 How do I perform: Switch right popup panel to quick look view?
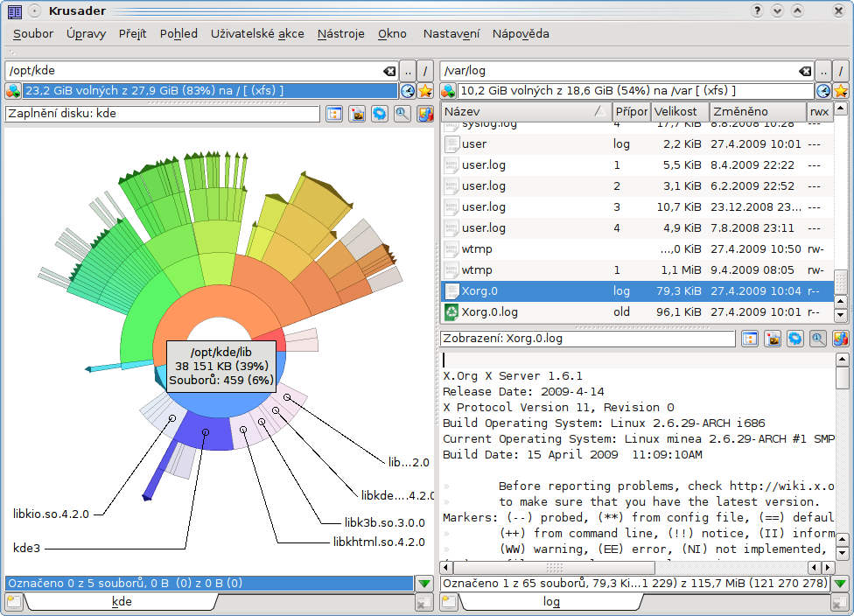click(x=817, y=339)
